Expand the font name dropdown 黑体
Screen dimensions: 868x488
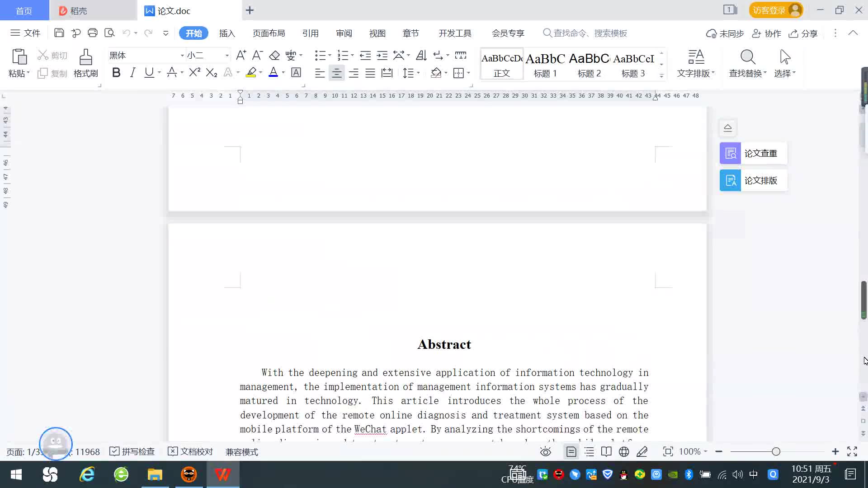tap(182, 56)
